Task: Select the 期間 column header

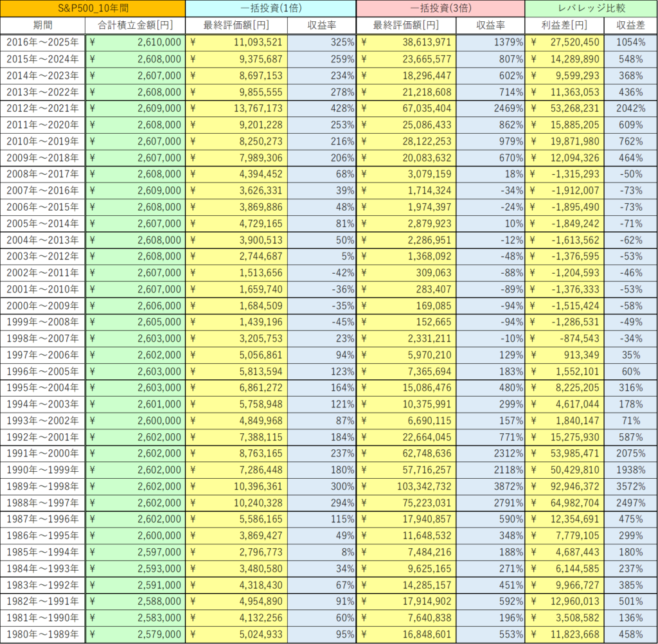Action: [x=42, y=26]
